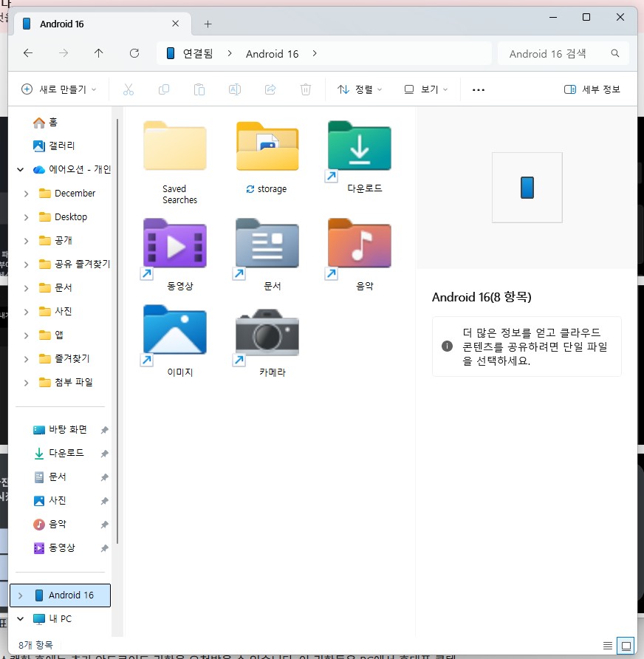This screenshot has width=644, height=659.
Task: Expand the Android 16 tree node
Action: pos(20,595)
